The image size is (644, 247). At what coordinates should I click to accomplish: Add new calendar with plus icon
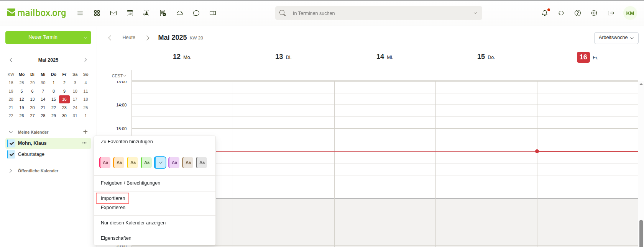[85, 132]
